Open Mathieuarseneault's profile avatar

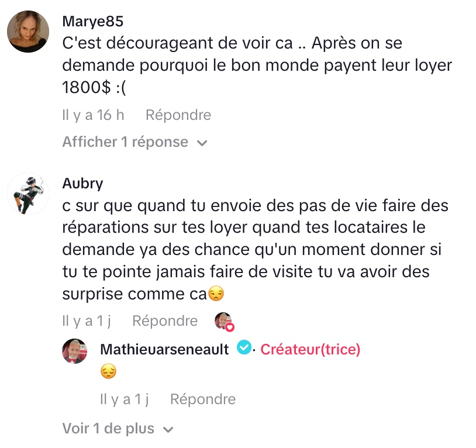(x=75, y=351)
